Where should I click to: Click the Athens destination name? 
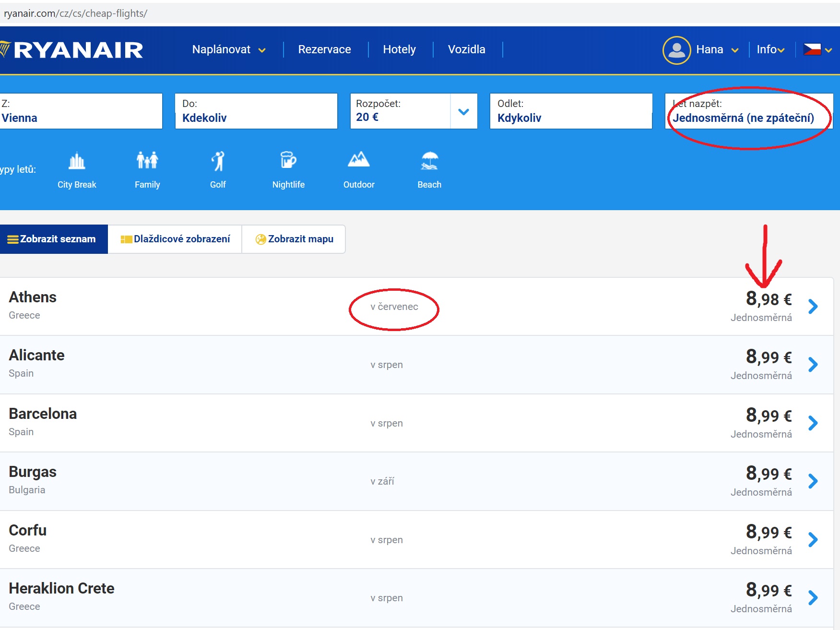point(33,297)
